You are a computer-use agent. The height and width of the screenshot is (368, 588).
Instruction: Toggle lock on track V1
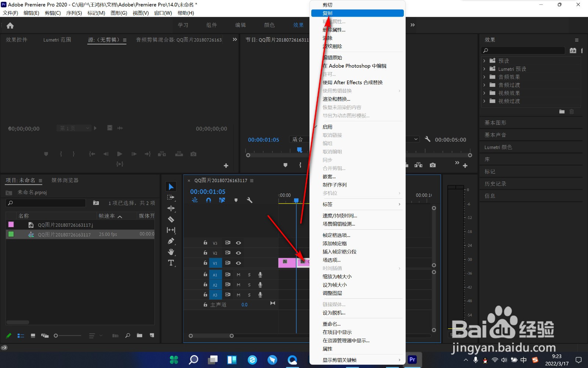coord(205,263)
